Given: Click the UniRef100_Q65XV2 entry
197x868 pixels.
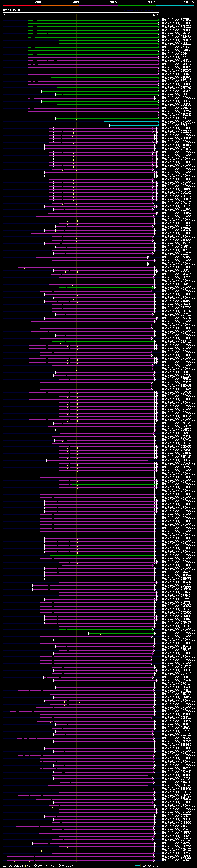Looking at the screenshot, I should (x=177, y=71).
